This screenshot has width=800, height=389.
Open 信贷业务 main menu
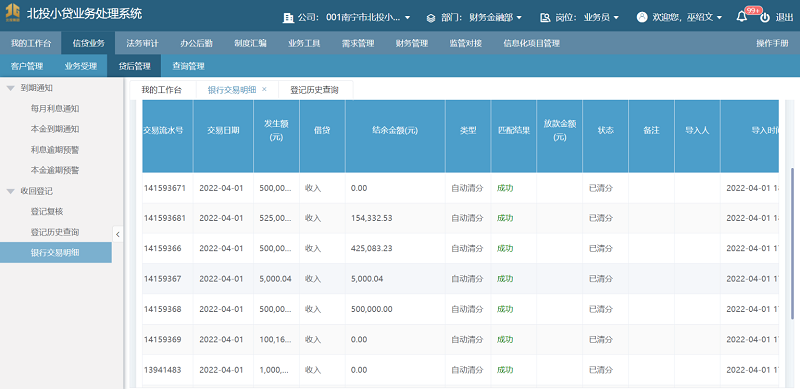[x=88, y=43]
